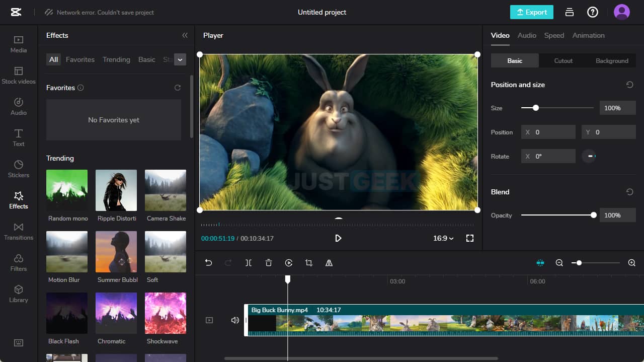The width and height of the screenshot is (644, 362).
Task: Zoom out the timeline
Action: pos(559,263)
